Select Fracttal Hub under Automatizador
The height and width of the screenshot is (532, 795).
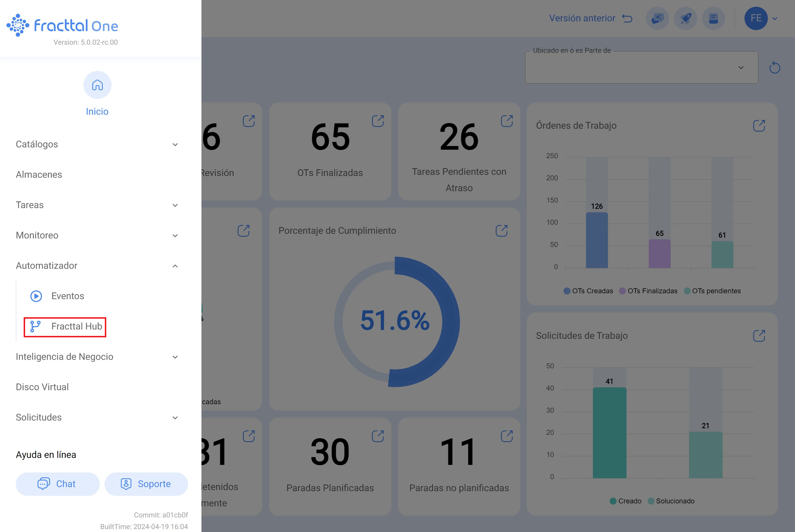(77, 326)
